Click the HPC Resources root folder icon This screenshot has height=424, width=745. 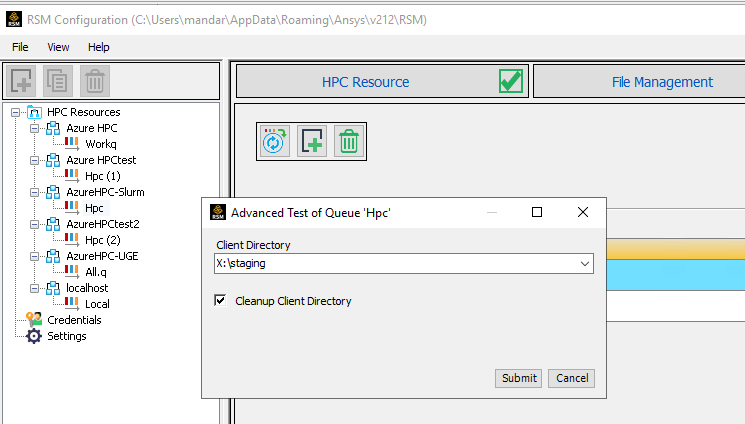click(34, 112)
